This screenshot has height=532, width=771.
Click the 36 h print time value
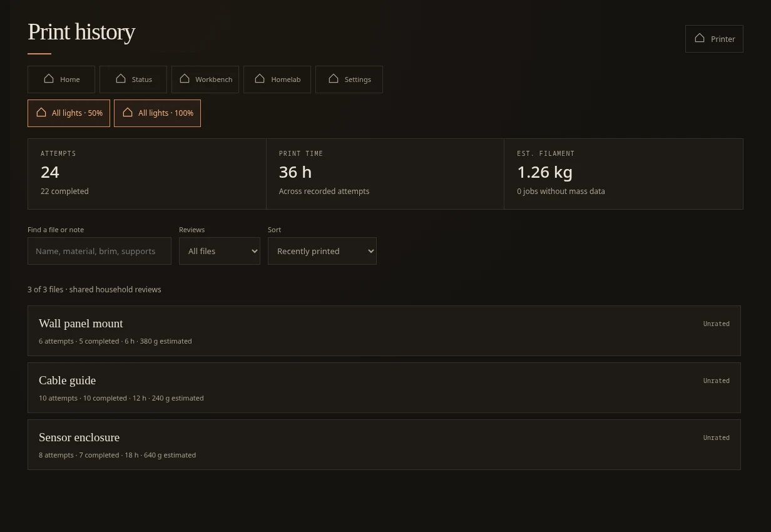[x=295, y=172]
